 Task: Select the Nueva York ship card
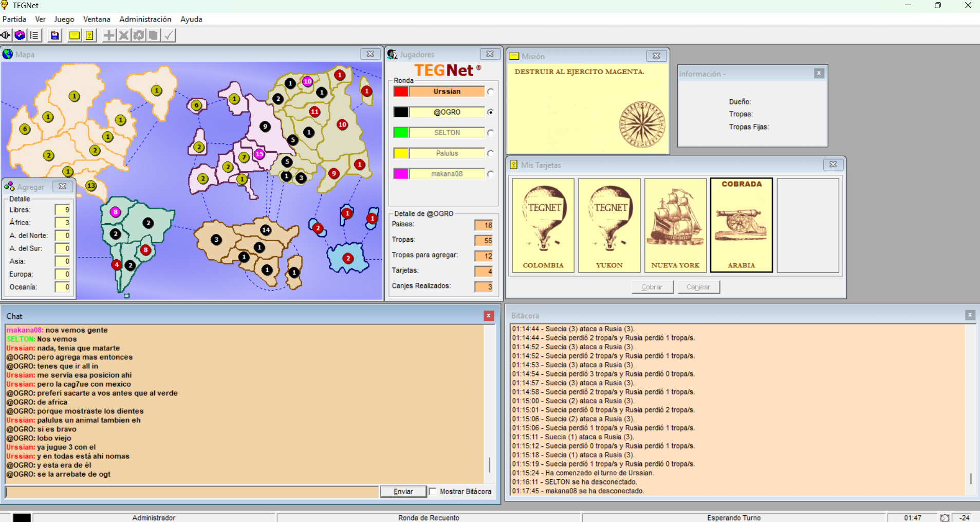[x=675, y=225]
